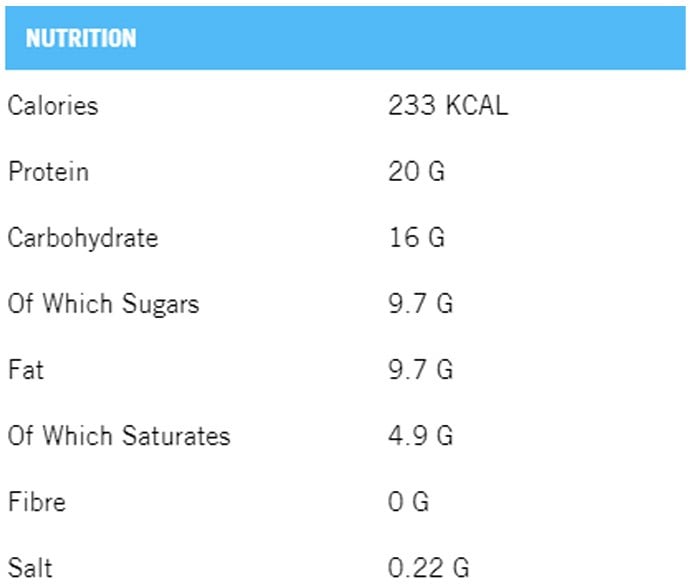Click the Carbohydrate row label
The width and height of the screenshot is (690, 586).
click(x=82, y=238)
